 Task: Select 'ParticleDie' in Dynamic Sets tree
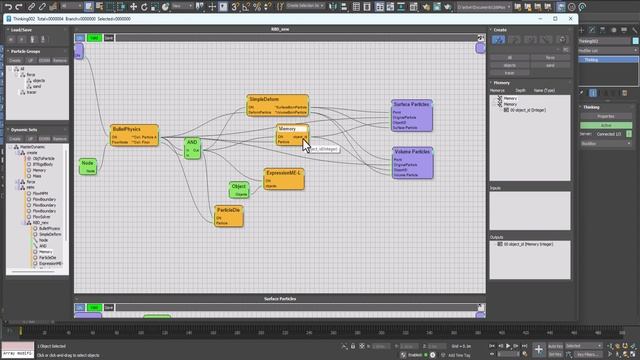[x=47, y=258]
